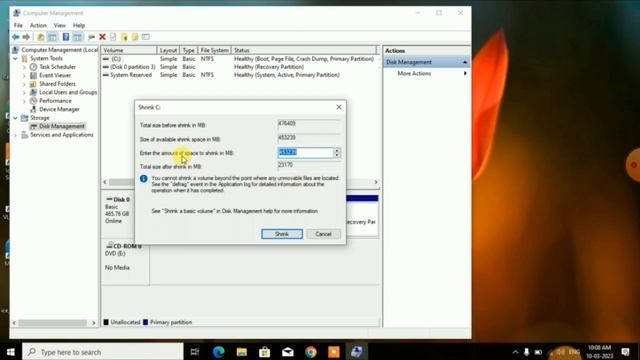Screen dimensions: 640x360
Task: Expand the Task Scheduler node
Action: (24, 67)
